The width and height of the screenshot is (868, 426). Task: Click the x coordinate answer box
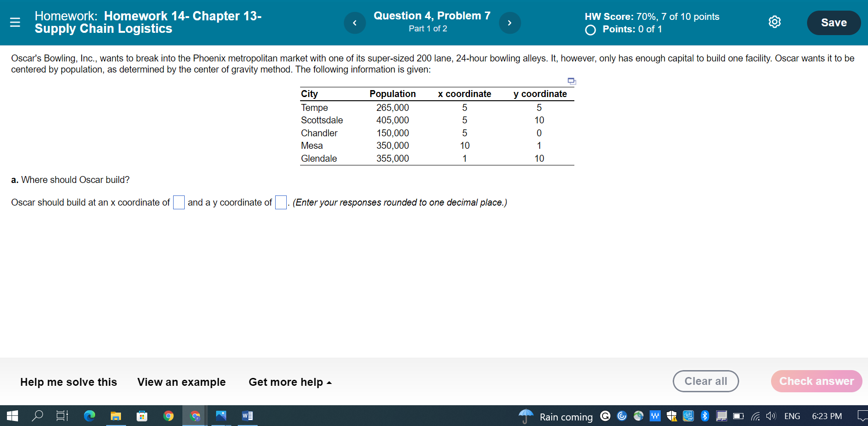point(179,202)
